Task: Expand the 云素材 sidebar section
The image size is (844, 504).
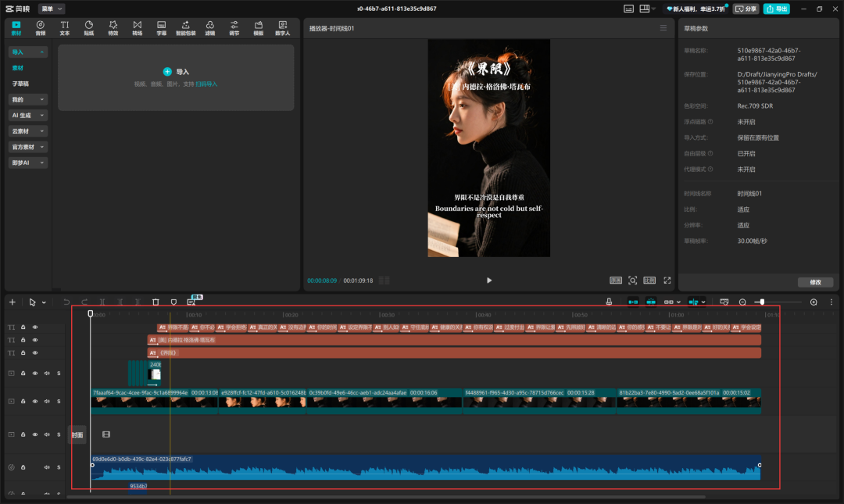Action: [28, 131]
